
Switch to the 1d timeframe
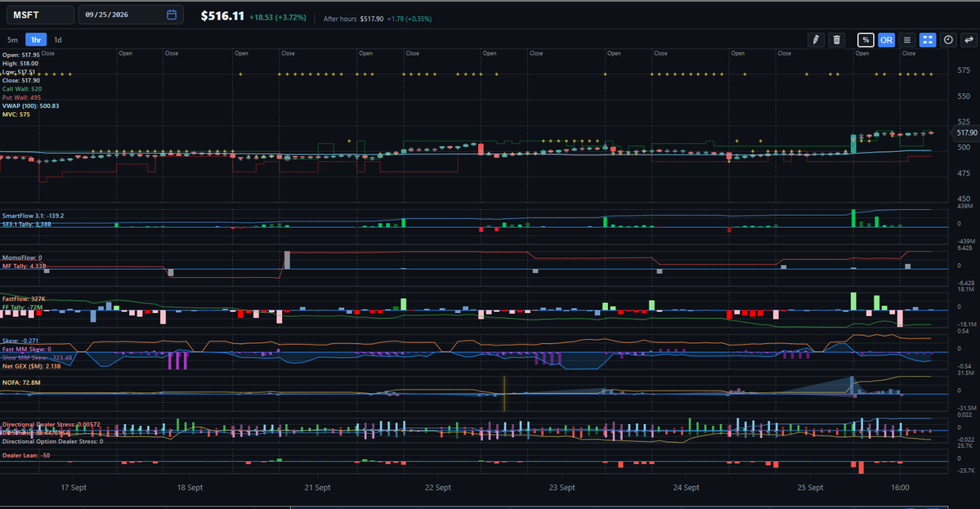(x=58, y=40)
